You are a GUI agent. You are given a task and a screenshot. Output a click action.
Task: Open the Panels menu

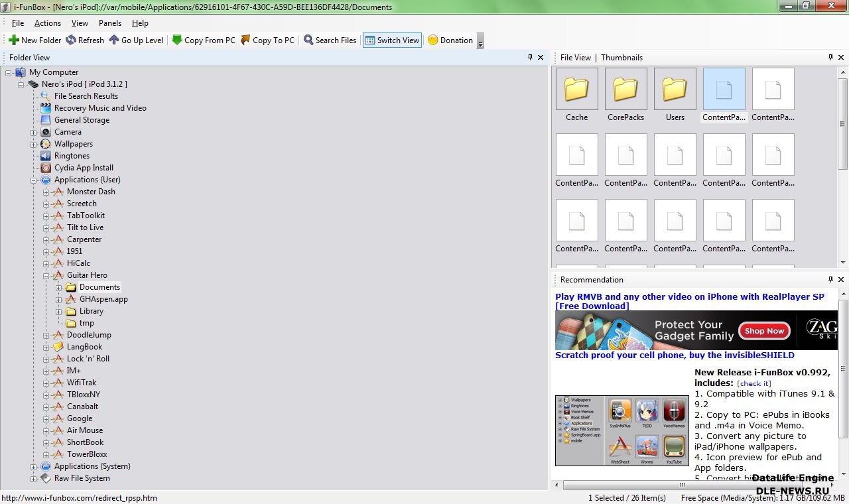click(110, 23)
